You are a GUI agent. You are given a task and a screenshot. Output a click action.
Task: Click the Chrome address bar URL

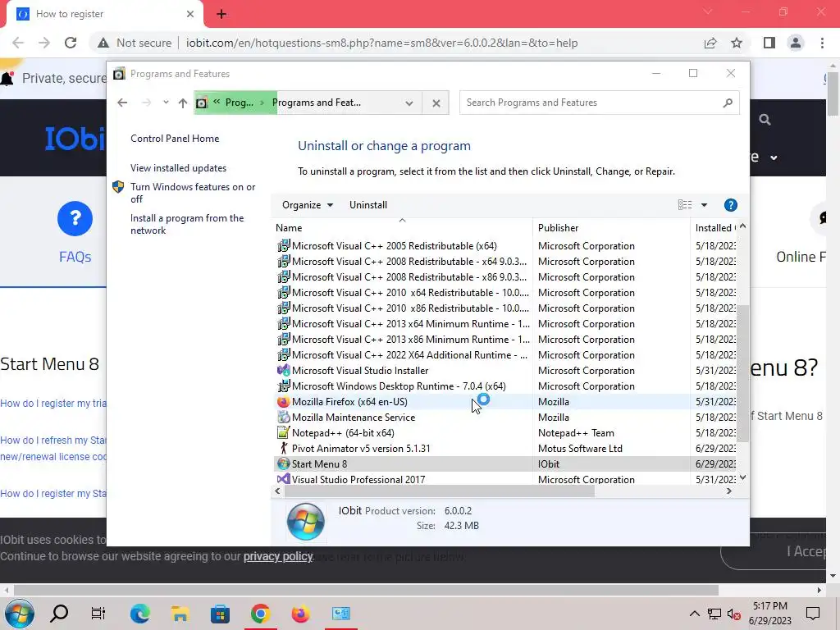click(x=381, y=43)
